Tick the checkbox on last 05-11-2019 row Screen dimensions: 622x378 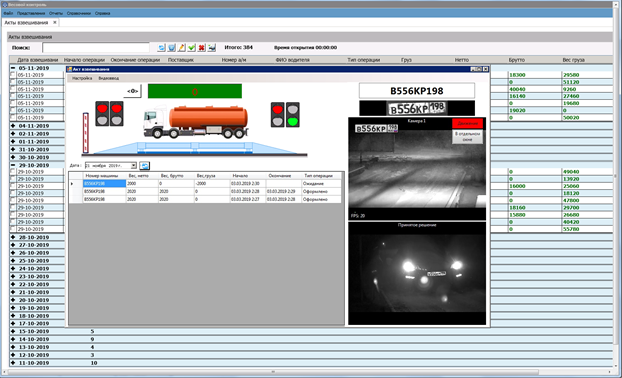pos(13,117)
